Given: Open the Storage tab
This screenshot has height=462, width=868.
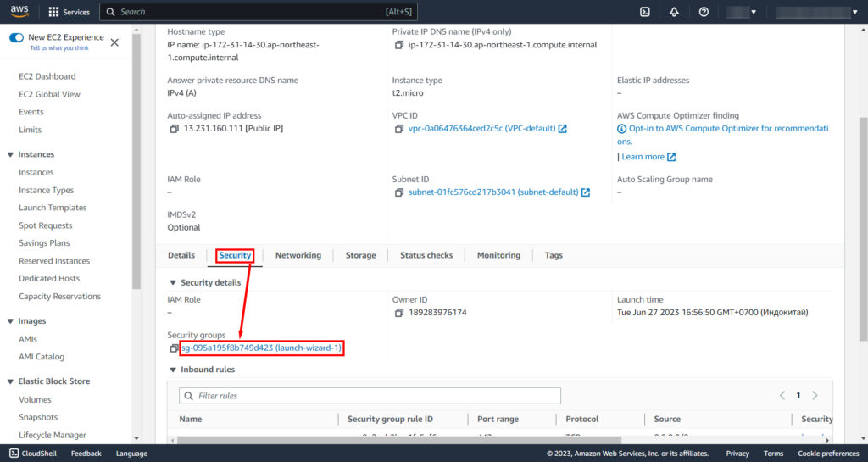Looking at the screenshot, I should pyautogui.click(x=361, y=255).
